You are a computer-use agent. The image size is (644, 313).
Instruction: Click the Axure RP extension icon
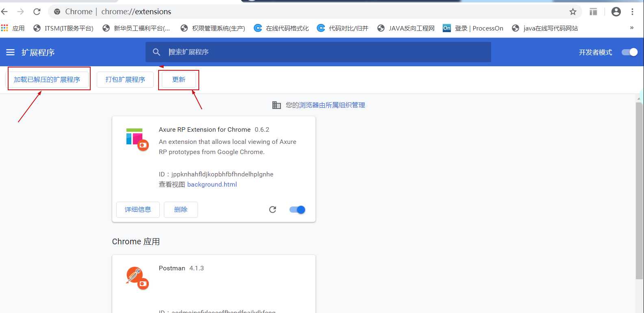pos(137,139)
